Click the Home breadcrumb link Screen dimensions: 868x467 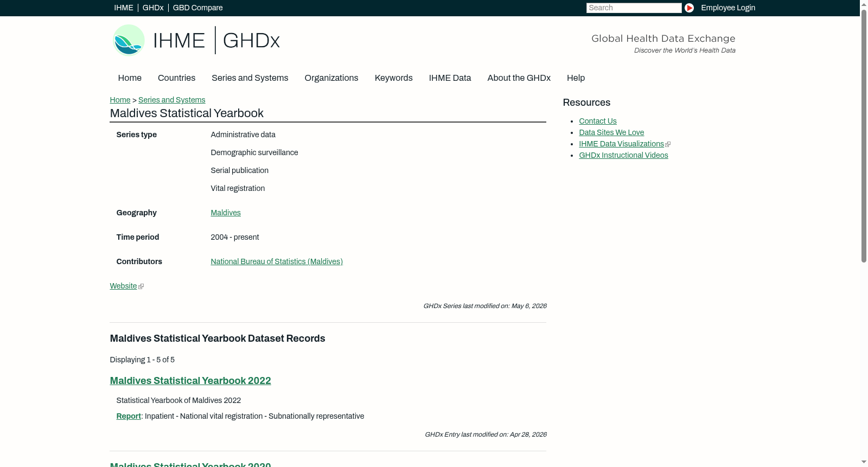click(120, 100)
